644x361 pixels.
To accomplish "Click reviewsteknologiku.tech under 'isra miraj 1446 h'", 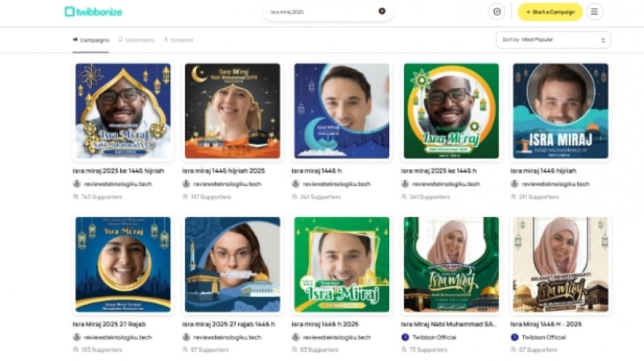I will click(337, 184).
